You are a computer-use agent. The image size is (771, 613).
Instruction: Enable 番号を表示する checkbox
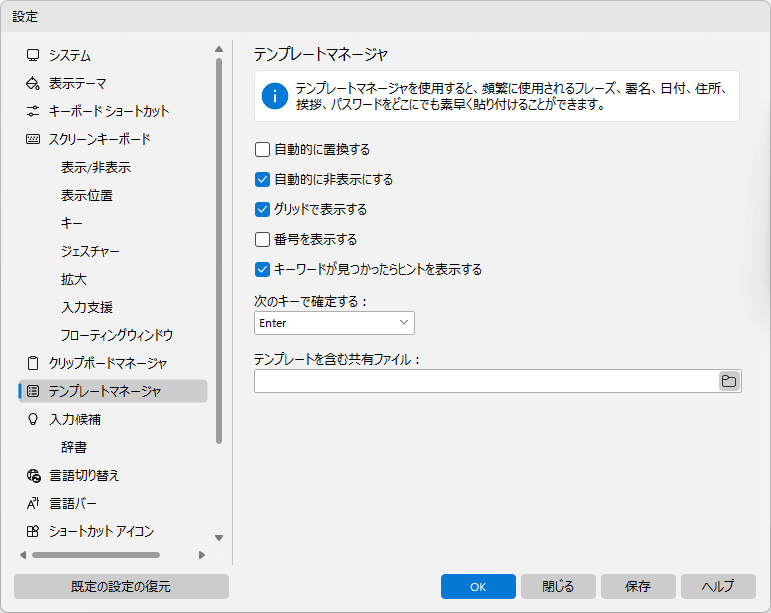pos(263,239)
